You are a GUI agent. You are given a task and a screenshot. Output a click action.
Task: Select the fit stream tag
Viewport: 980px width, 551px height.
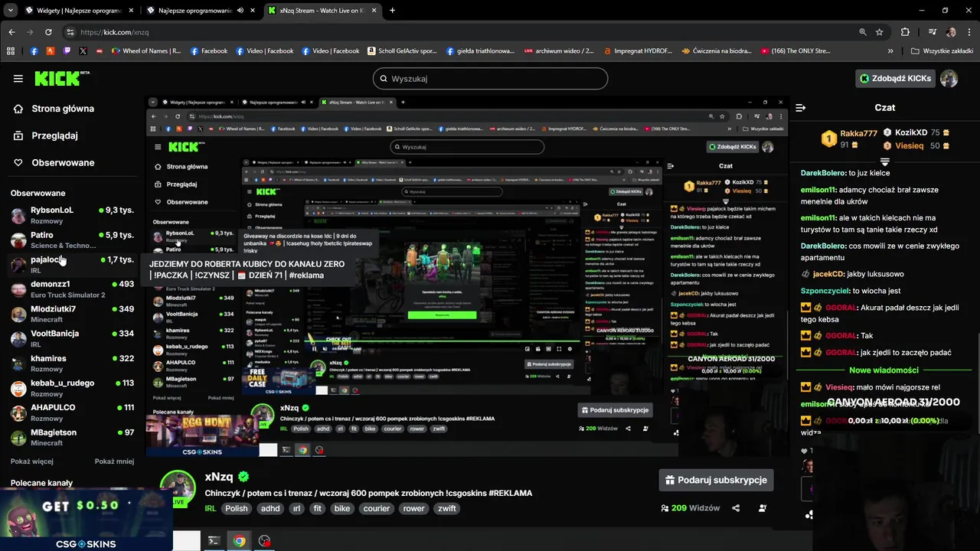[318, 508]
